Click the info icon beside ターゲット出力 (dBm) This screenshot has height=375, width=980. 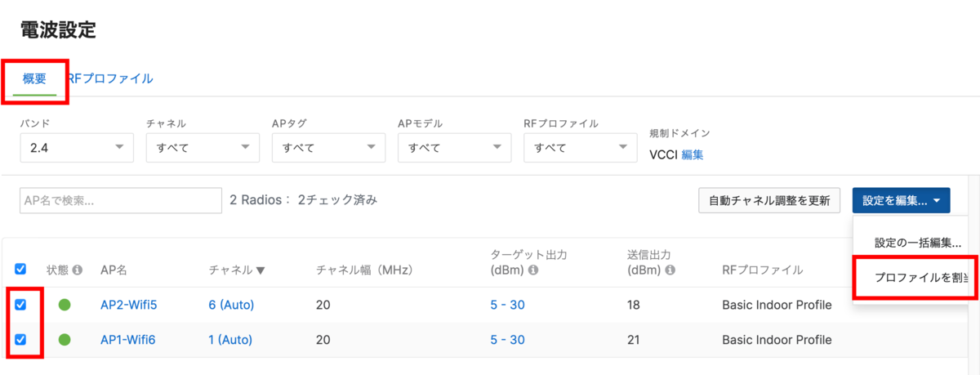[x=533, y=270]
